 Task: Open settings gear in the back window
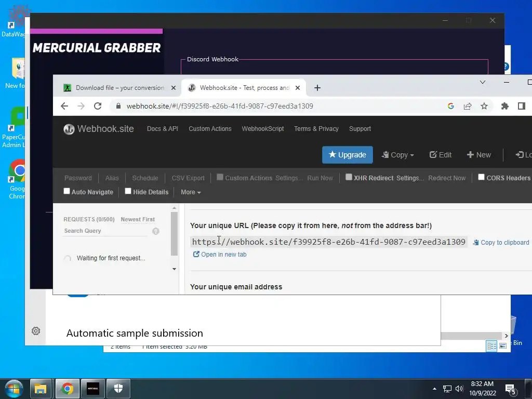click(36, 331)
